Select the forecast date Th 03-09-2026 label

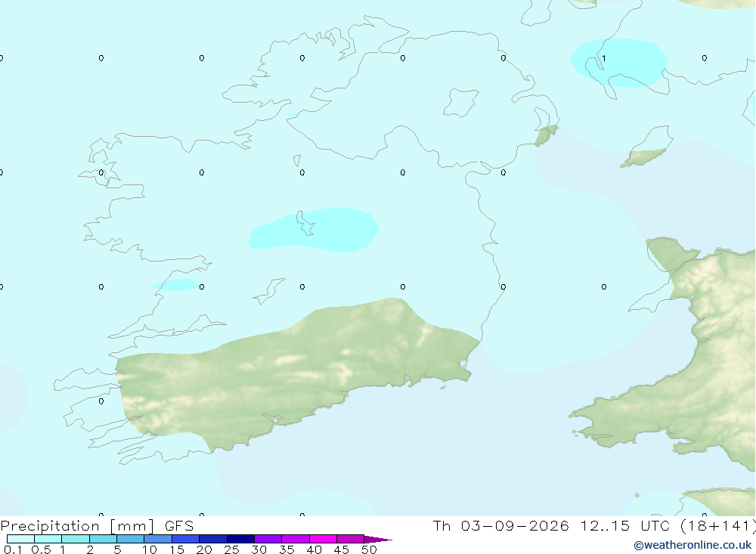coord(500,525)
